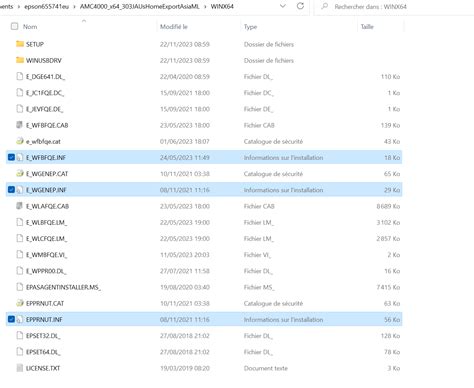Click the EPPRNUT.INF file icon
The height and width of the screenshot is (388, 474).
[20, 319]
